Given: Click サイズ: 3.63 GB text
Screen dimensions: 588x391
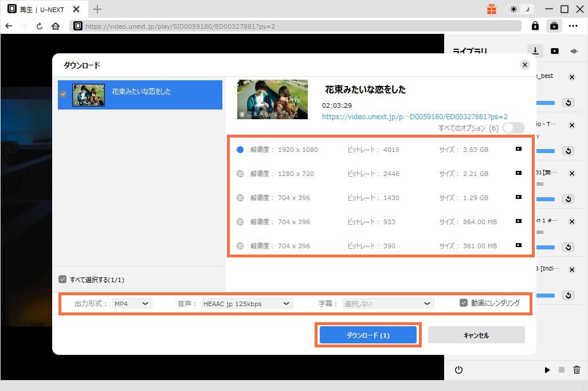Looking at the screenshot, I should pyautogui.click(x=464, y=150).
